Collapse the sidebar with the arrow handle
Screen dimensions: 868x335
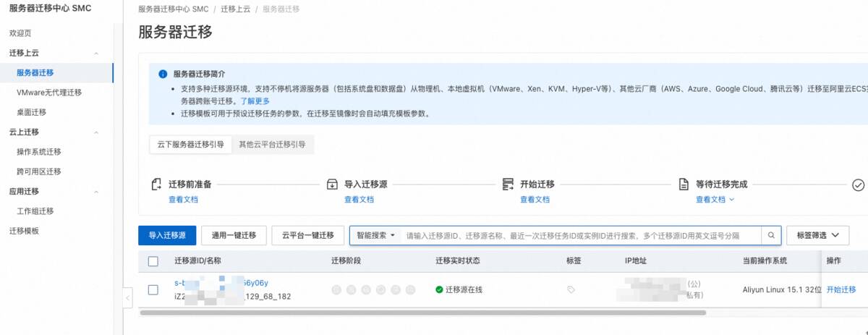tap(128, 297)
